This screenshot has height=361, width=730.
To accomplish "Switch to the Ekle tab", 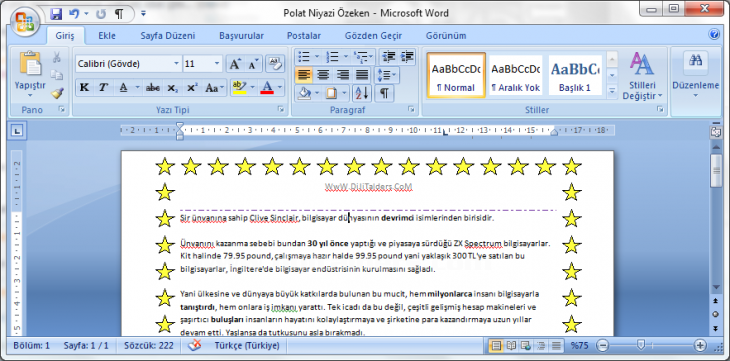I will [x=107, y=36].
